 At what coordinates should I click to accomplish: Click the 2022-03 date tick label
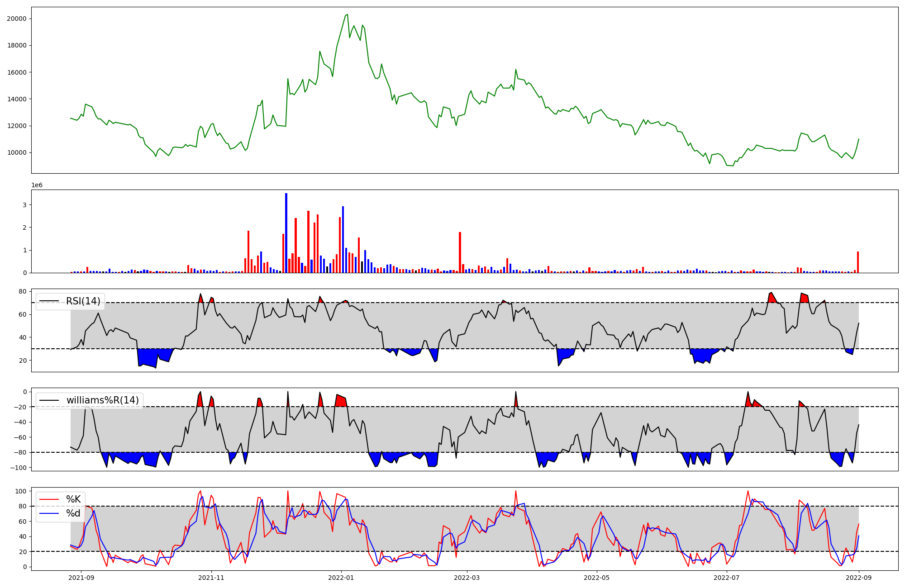[x=467, y=578]
